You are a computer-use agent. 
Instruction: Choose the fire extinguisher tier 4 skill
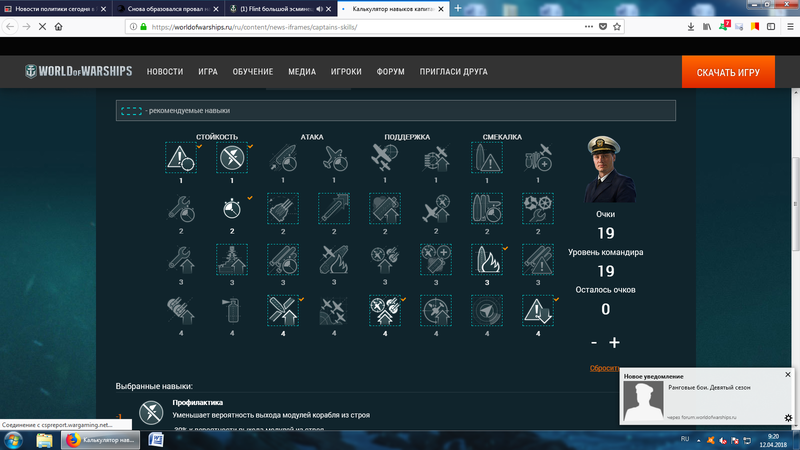[232, 311]
